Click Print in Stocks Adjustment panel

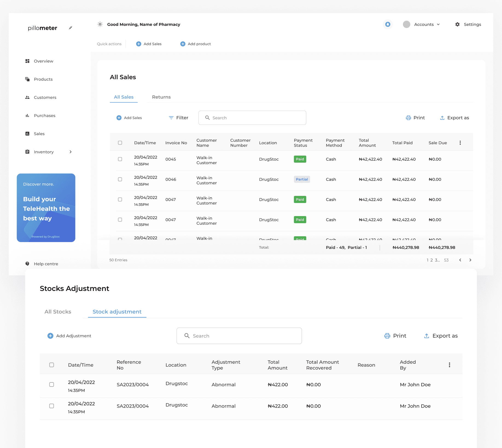point(395,336)
